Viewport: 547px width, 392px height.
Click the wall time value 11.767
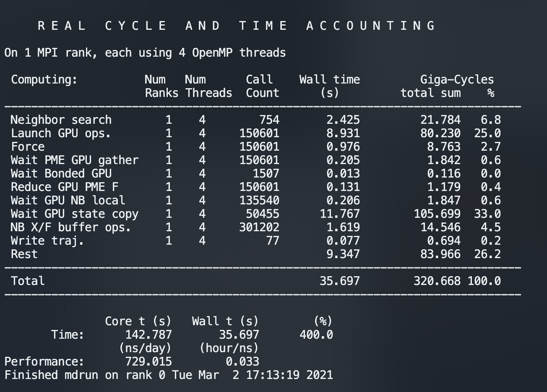(x=340, y=214)
